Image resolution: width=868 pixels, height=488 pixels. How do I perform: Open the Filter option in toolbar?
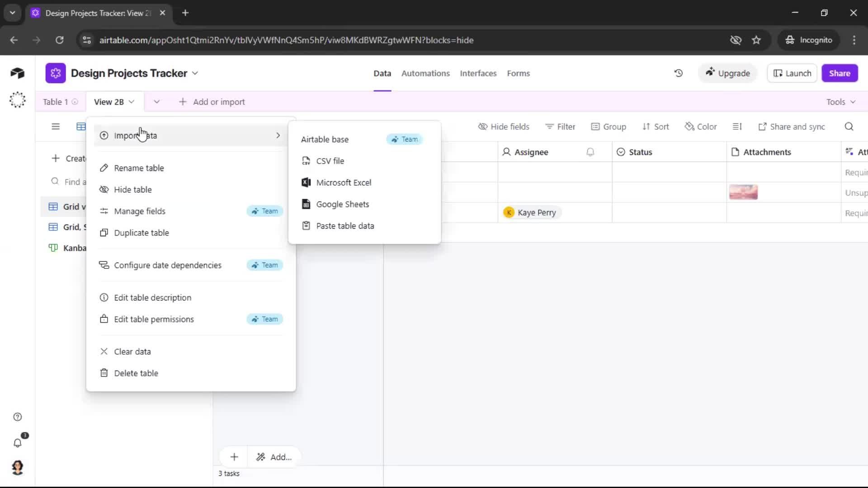pos(560,127)
